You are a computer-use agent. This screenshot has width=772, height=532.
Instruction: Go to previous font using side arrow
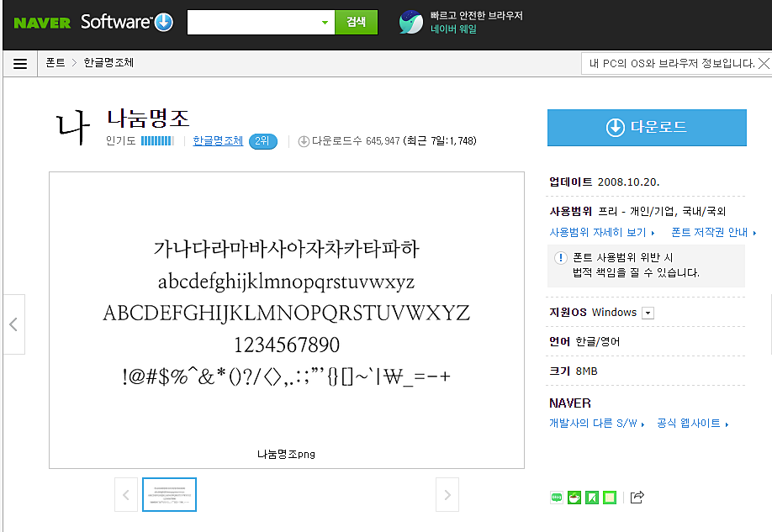point(13,324)
